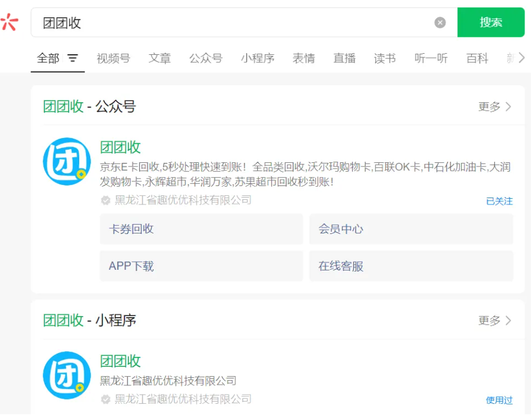This screenshot has height=420, width=532.
Task: Click the 已关注 status link
Action: pyautogui.click(x=499, y=201)
